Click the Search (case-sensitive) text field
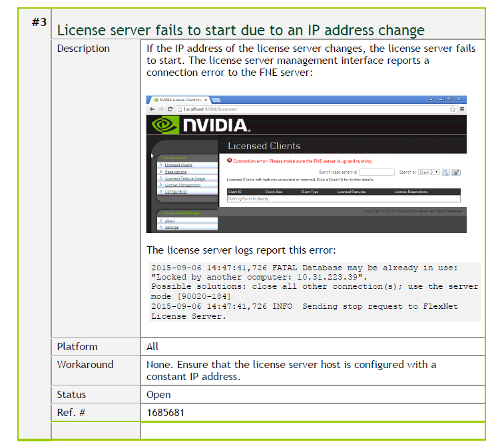The image size is (500, 448). [377, 172]
